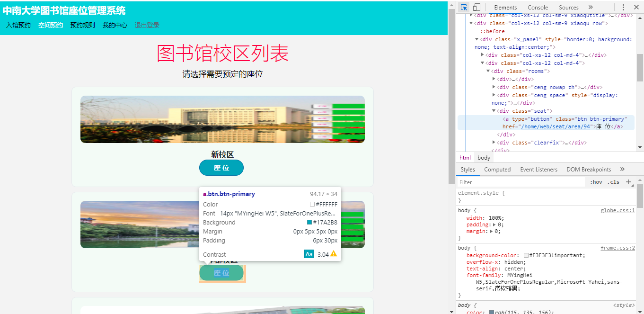Toggle the device toolbar icon in DevTools
644x314 pixels.
476,7
